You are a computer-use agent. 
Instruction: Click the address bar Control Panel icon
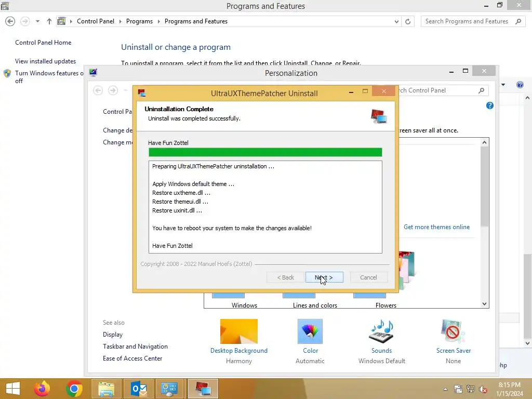click(61, 21)
